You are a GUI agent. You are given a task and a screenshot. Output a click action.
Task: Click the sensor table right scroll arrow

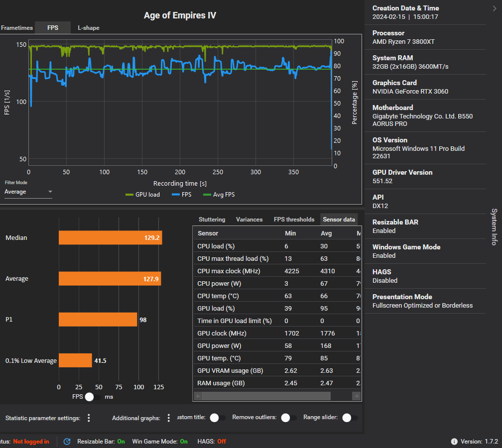tap(356, 396)
